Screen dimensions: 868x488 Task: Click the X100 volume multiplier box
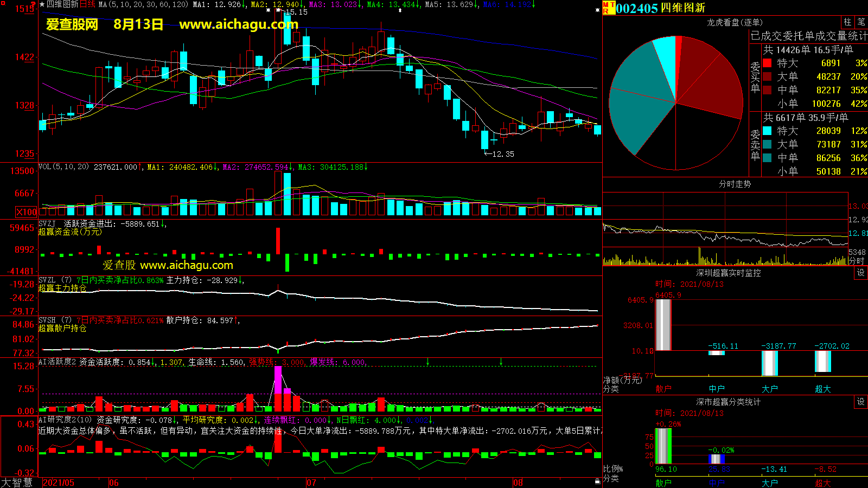(x=27, y=212)
